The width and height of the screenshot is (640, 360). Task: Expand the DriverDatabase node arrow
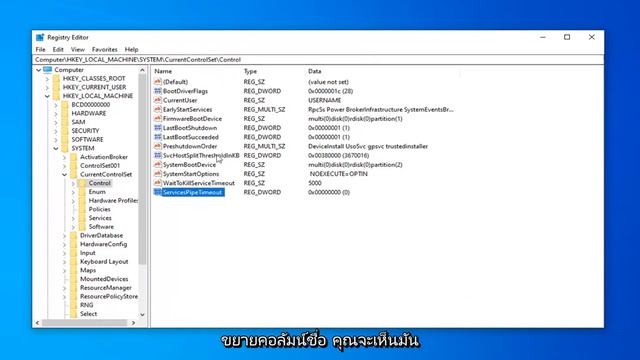click(64, 236)
